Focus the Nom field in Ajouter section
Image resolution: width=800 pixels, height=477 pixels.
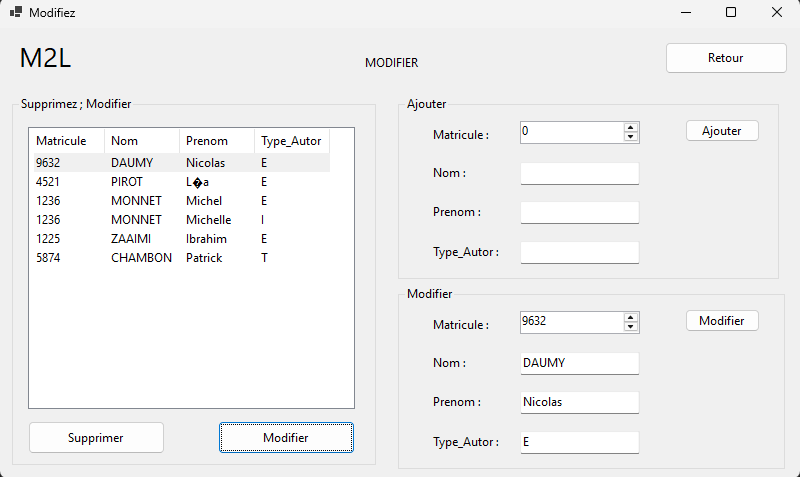tap(579, 174)
